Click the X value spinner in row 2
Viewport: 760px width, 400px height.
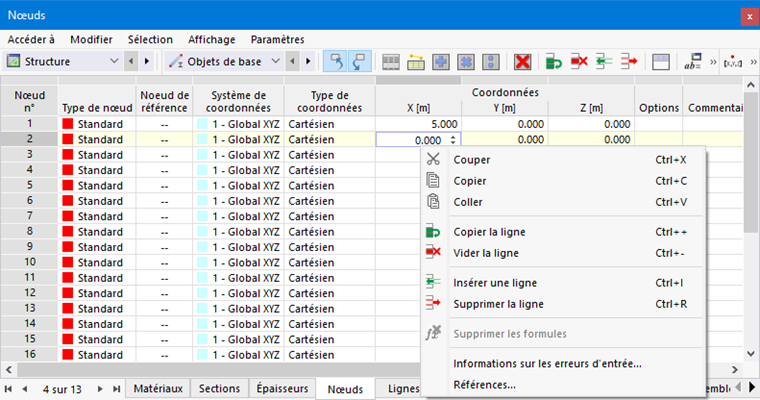(x=453, y=140)
